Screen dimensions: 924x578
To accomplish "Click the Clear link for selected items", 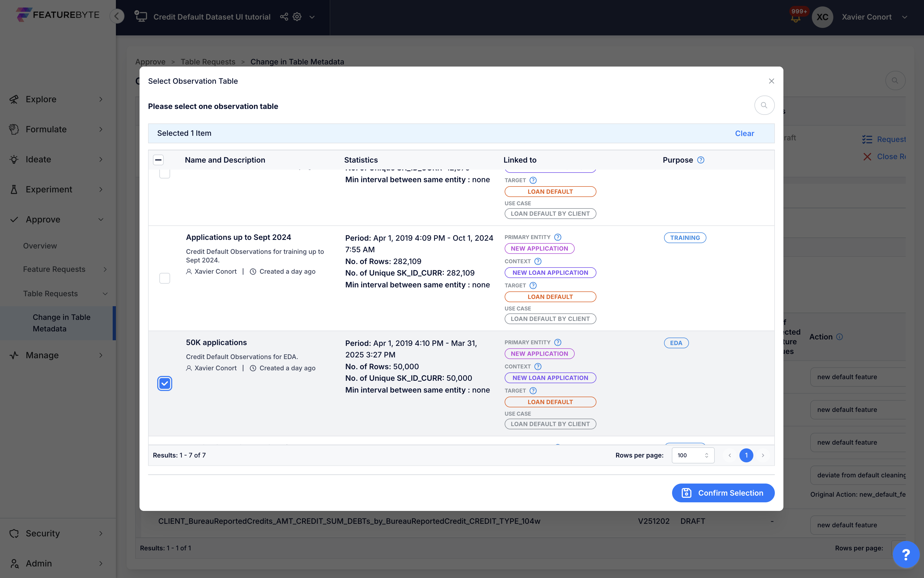I will click(744, 133).
